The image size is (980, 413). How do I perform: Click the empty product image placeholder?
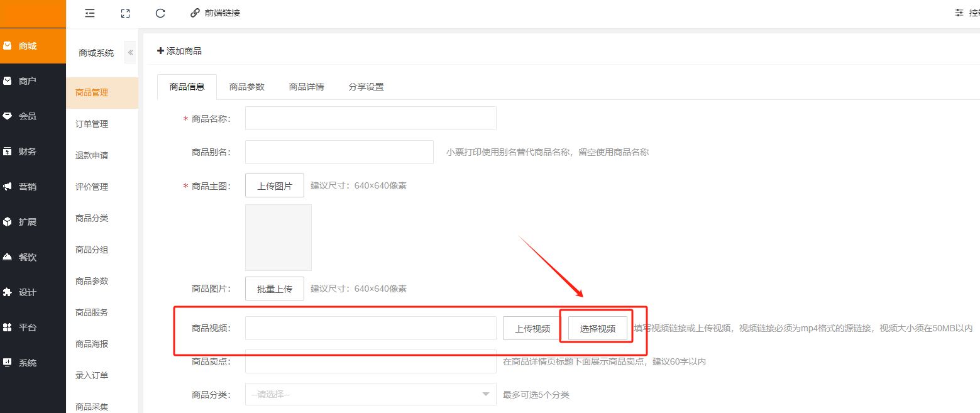(278, 237)
